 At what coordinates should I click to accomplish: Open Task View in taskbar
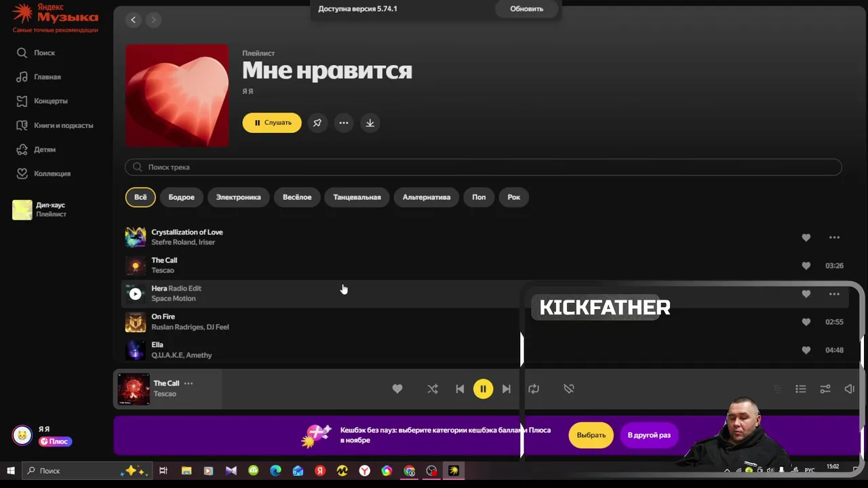click(x=163, y=470)
